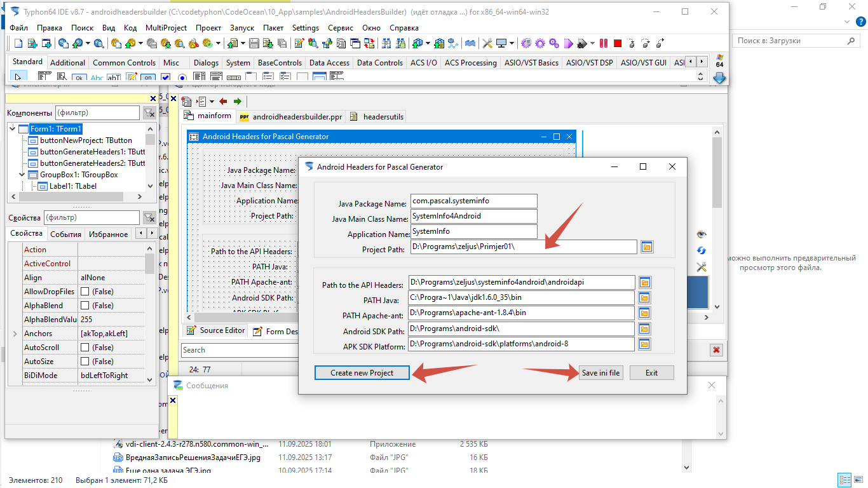Screen dimensions: 868x488
Task: Click the green forward navigation arrow
Action: click(x=237, y=102)
